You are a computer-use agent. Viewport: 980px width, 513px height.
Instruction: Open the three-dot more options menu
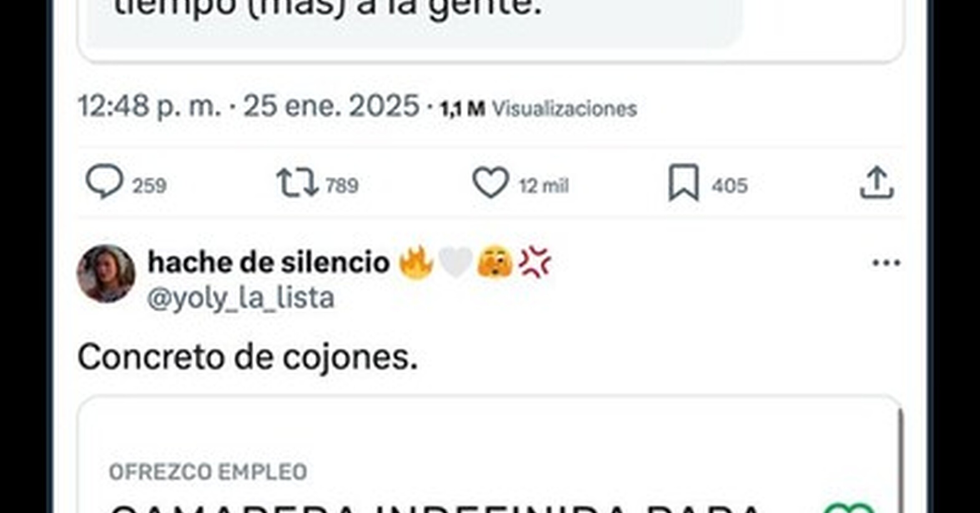[887, 262]
